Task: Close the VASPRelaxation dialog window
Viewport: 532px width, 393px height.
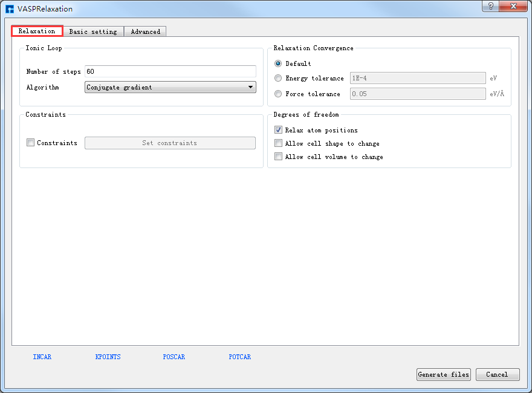Action: click(513, 6)
